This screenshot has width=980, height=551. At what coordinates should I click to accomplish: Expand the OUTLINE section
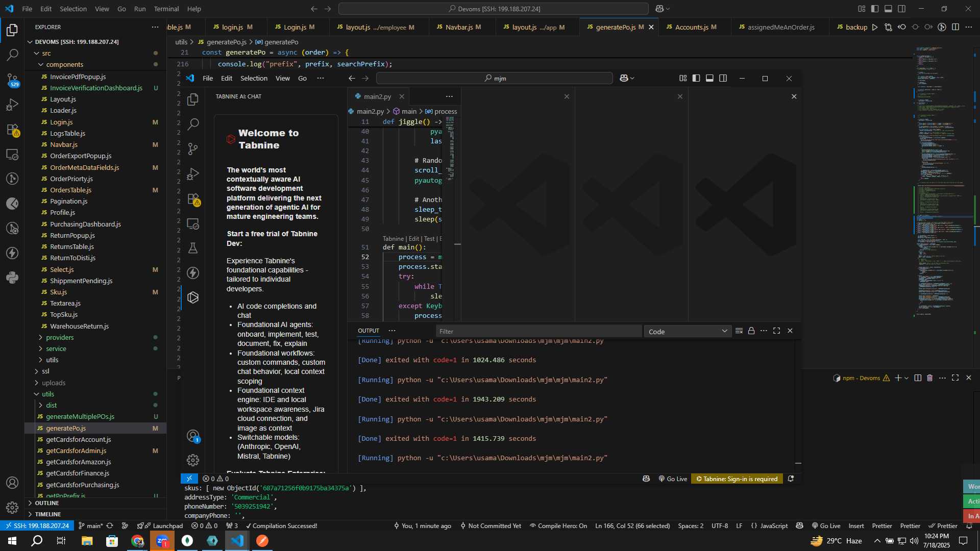47,503
